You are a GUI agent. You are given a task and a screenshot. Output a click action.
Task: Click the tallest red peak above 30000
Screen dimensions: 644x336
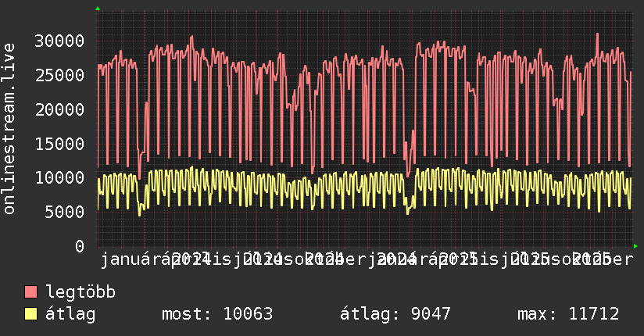click(597, 34)
